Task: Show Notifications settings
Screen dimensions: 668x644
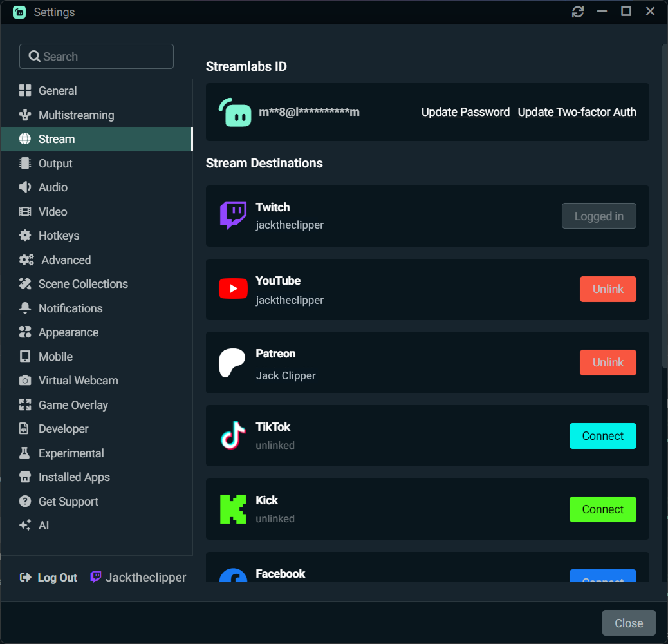Action: (x=97, y=308)
